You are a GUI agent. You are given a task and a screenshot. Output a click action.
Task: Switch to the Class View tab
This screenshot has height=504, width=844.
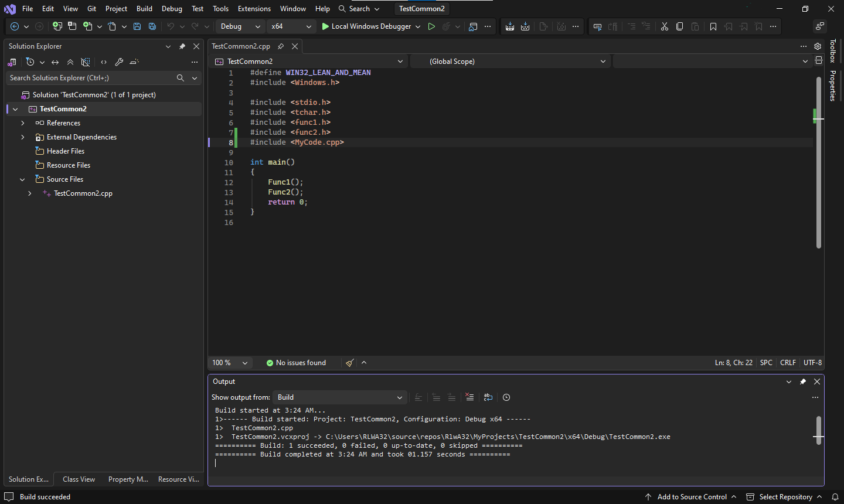(x=79, y=479)
